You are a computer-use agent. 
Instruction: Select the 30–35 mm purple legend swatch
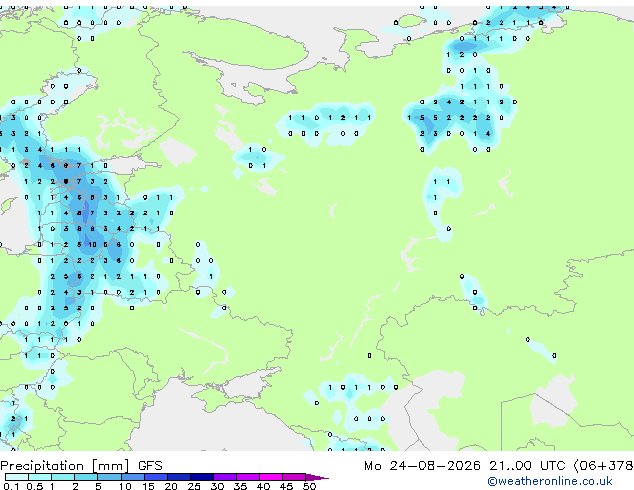coord(224,477)
